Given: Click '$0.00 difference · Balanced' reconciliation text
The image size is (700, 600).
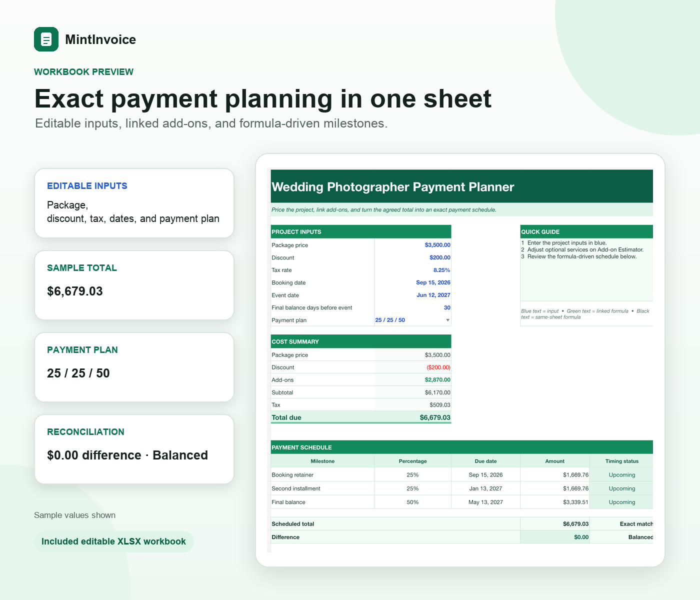Looking at the screenshot, I should pyautogui.click(x=127, y=455).
